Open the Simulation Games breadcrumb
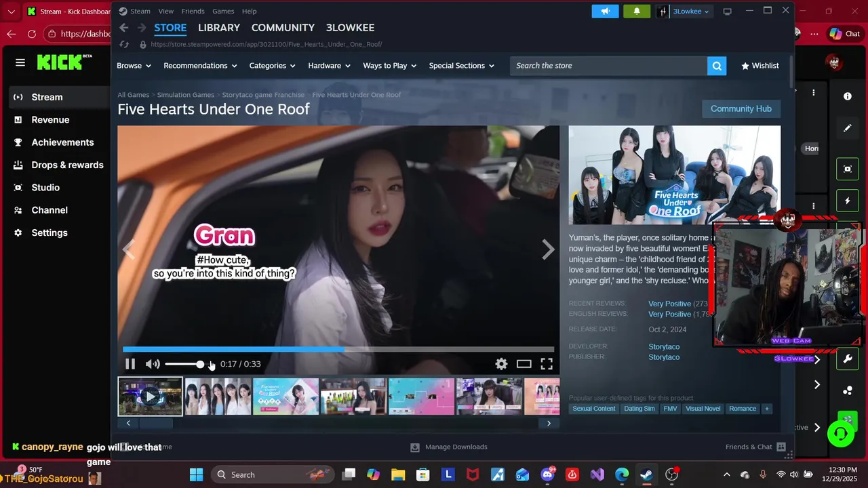 (186, 95)
